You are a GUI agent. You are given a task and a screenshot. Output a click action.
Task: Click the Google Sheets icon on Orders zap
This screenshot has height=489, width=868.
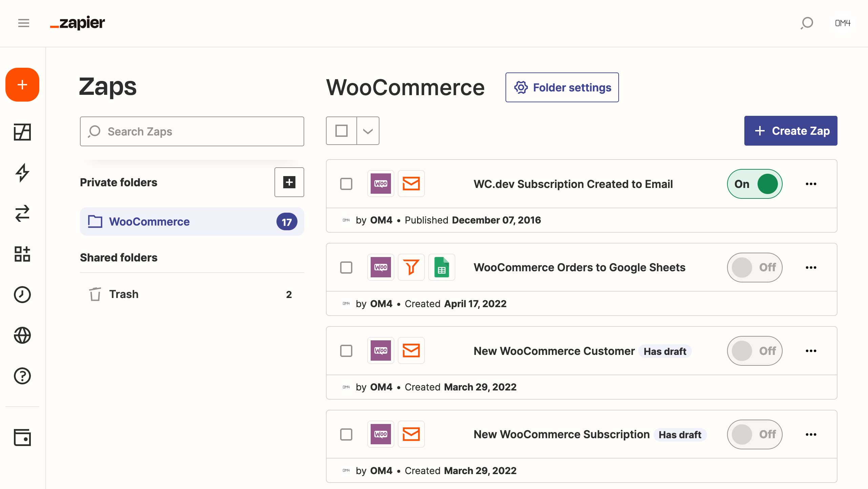coord(442,267)
